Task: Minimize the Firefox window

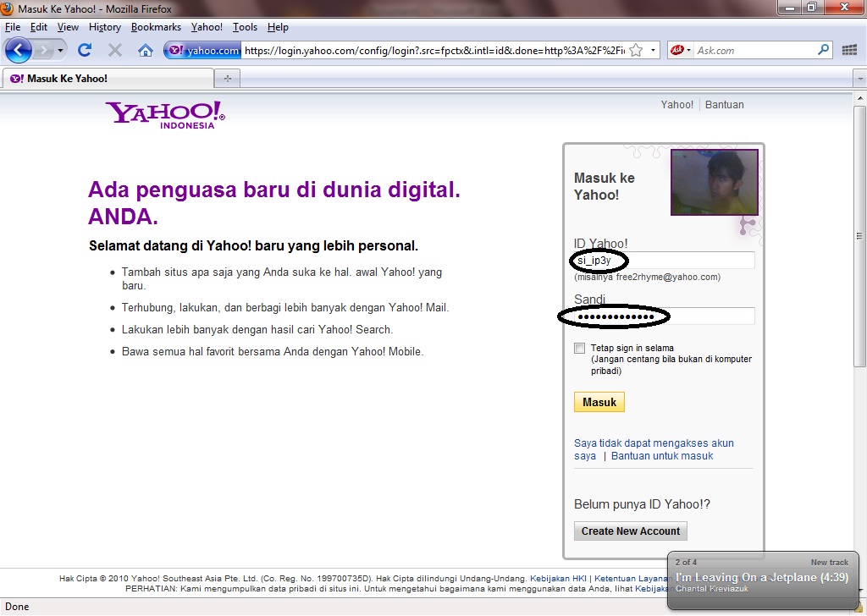Action: click(791, 7)
